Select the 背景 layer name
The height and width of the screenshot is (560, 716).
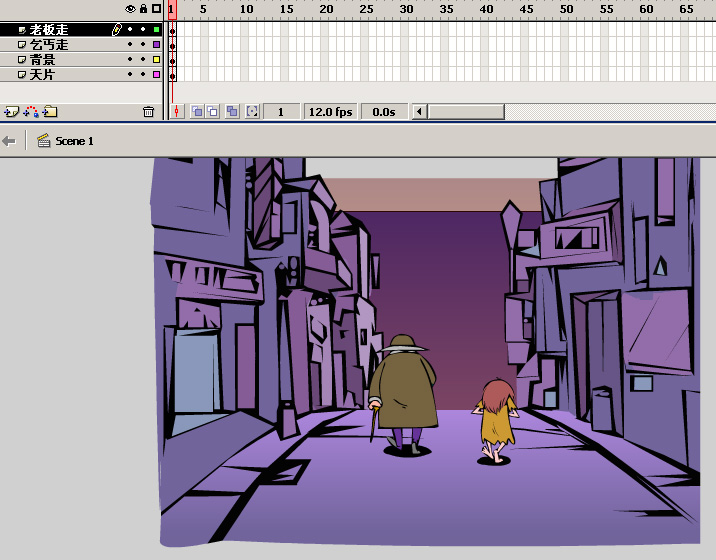tap(42, 59)
